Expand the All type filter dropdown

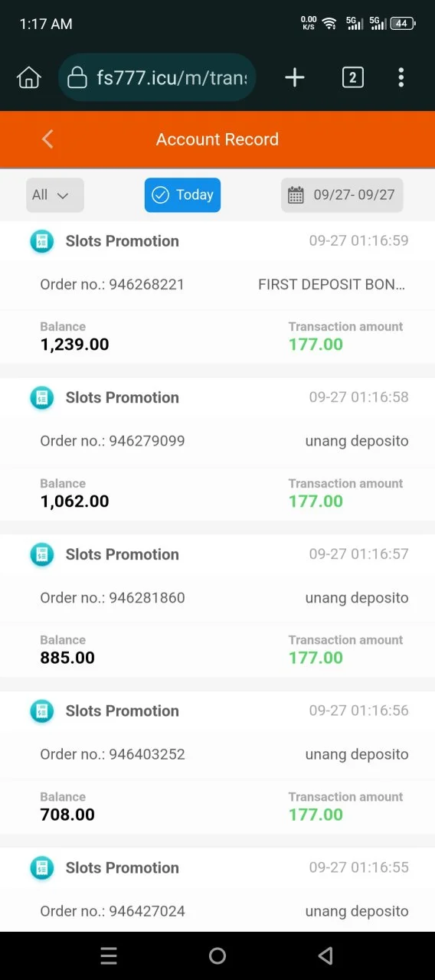click(55, 195)
